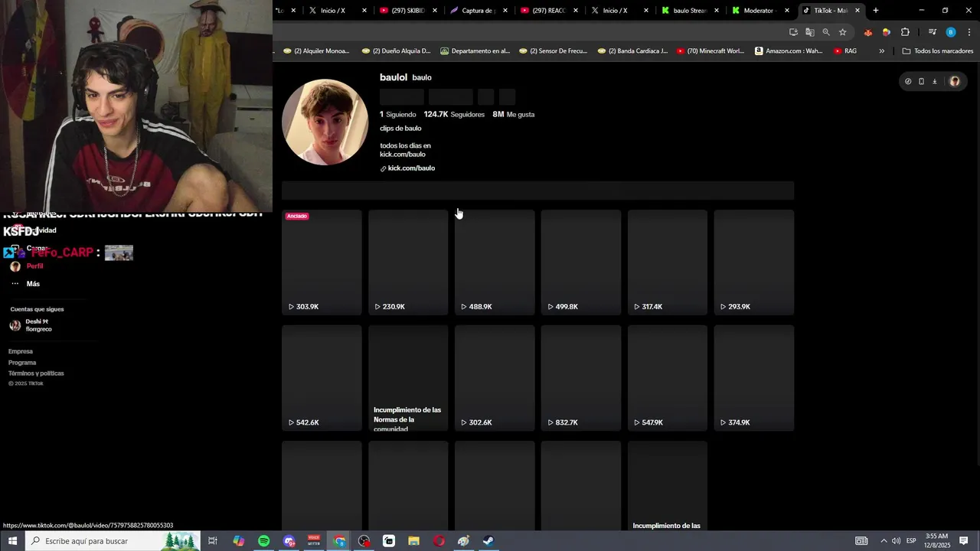The width and height of the screenshot is (980, 551).
Task: Switch to the (297) REACC YouTube tab
Action: pos(549,11)
